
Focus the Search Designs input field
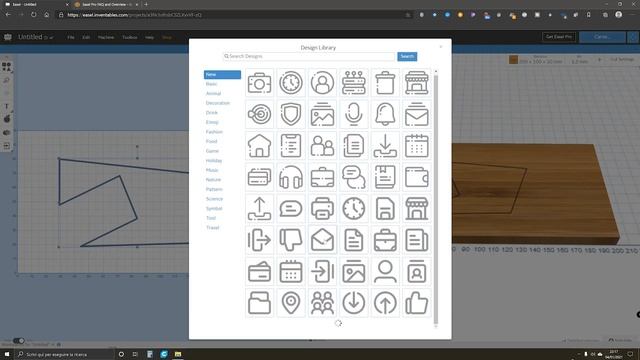[309, 56]
